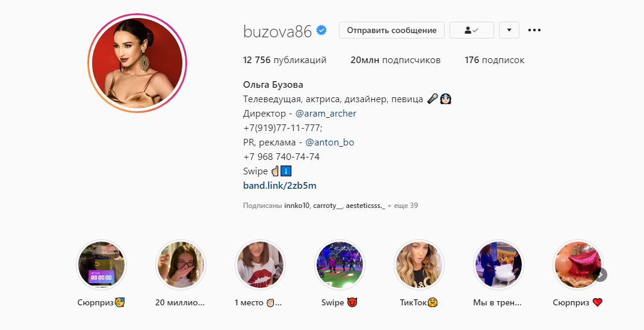Open the profile picture story ring
This screenshot has width=644, height=330.
point(137,63)
